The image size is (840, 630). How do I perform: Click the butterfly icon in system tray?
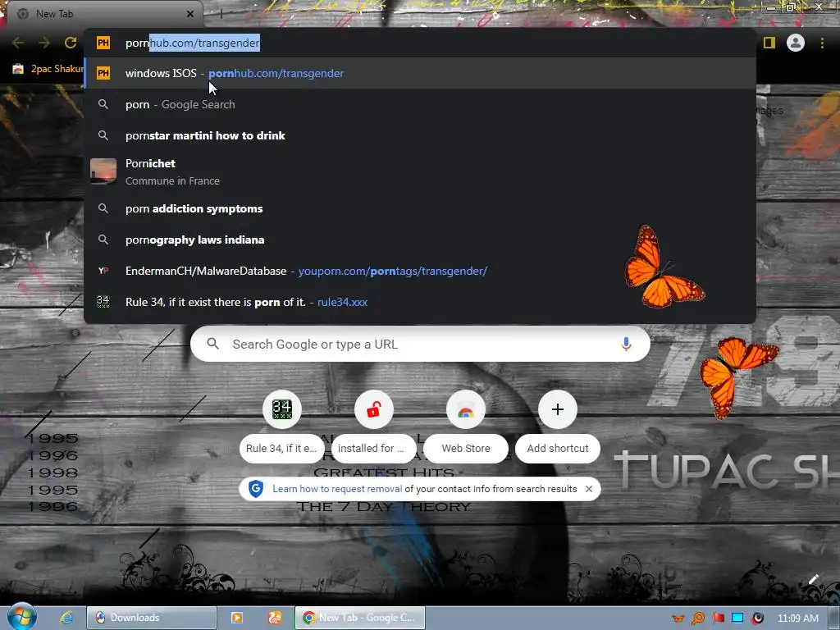678,619
